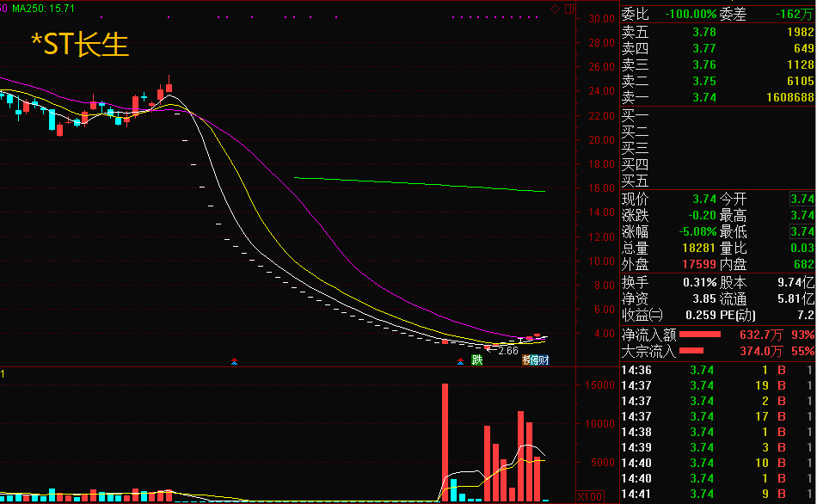Click the 内盘 value 682
Viewport: 817px width, 504px height.
804,264
